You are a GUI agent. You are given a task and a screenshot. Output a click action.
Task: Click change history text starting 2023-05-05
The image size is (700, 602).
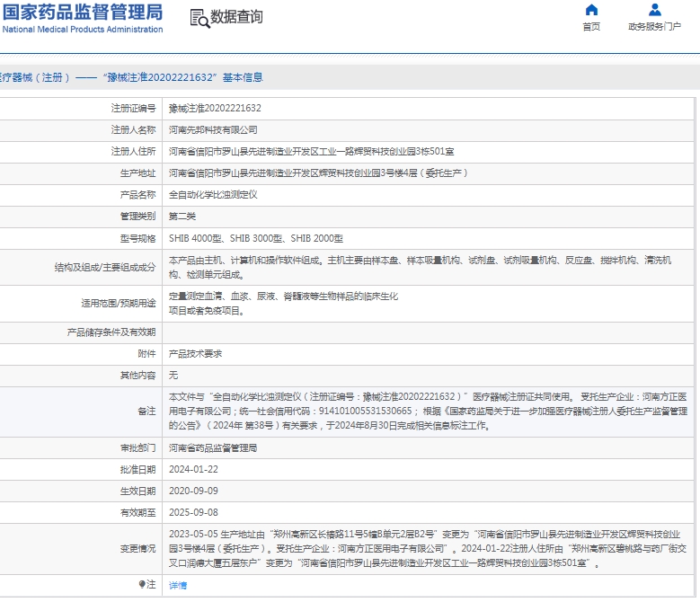coord(427,548)
